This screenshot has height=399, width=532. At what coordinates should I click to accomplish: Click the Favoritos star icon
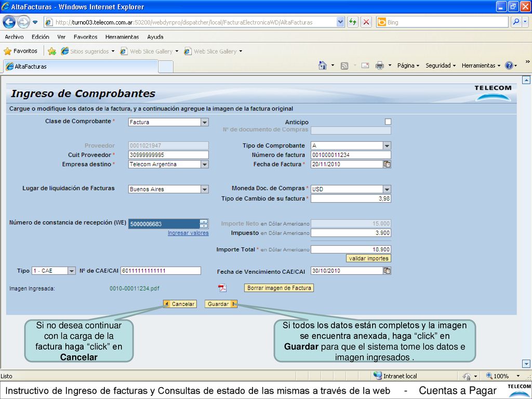point(7,51)
